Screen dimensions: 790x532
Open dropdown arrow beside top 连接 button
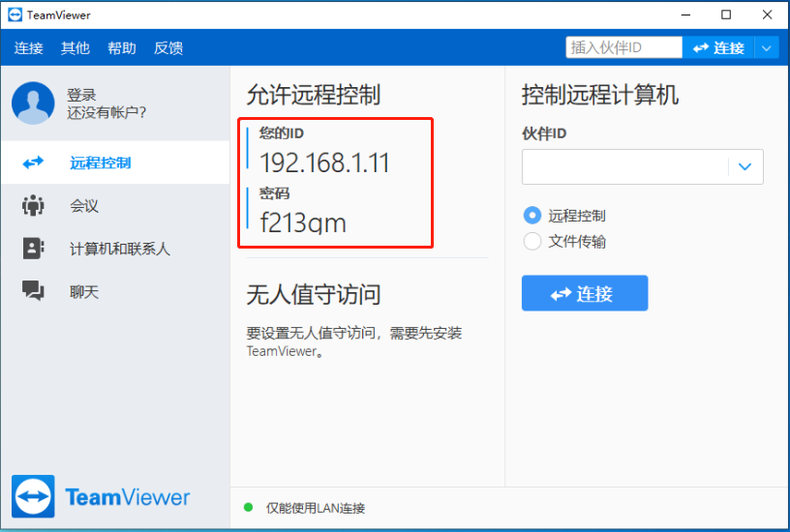pyautogui.click(x=767, y=47)
